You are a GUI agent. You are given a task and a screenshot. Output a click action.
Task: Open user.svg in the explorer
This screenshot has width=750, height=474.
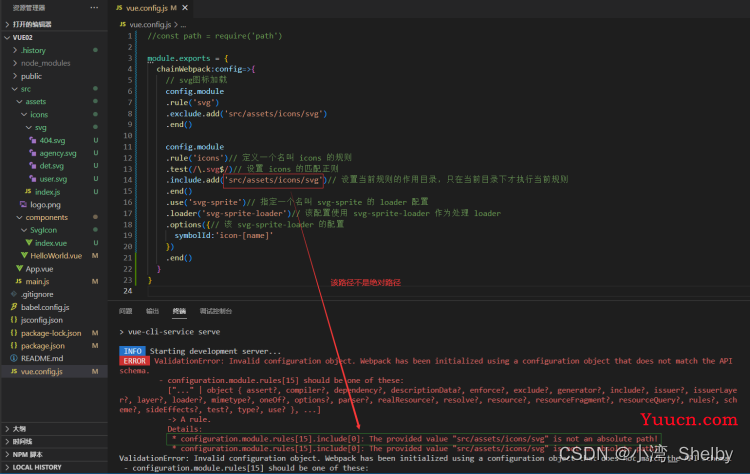pos(53,179)
